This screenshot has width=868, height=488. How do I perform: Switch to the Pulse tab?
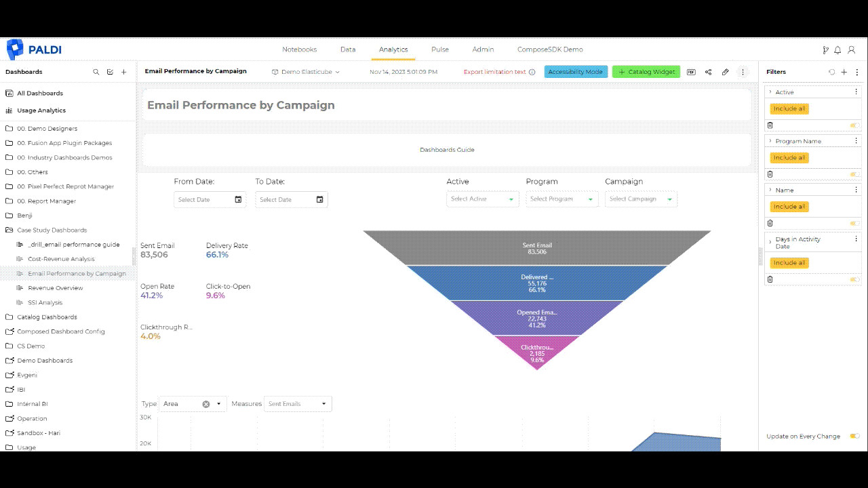(x=440, y=49)
